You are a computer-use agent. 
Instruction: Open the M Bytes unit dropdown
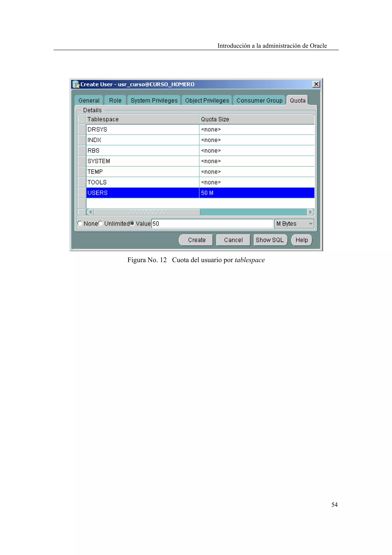click(x=294, y=224)
